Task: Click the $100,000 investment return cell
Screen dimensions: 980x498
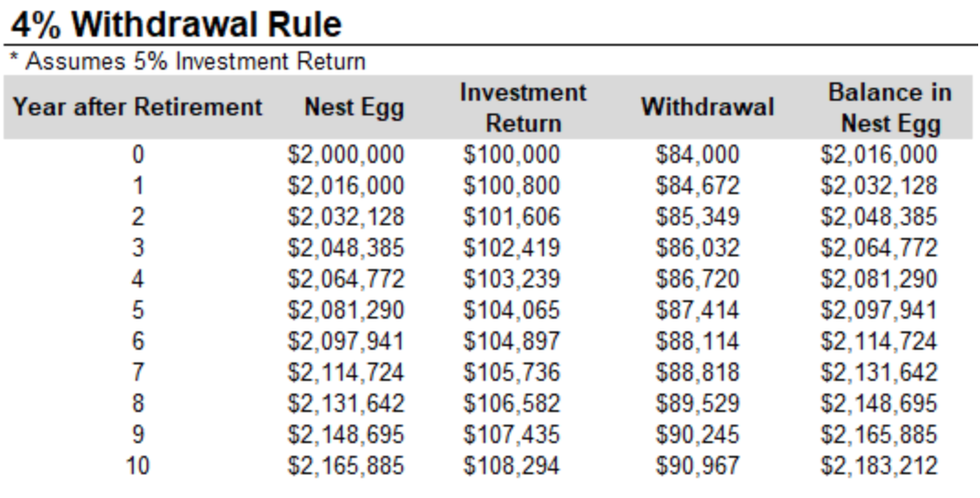Action: (511, 155)
